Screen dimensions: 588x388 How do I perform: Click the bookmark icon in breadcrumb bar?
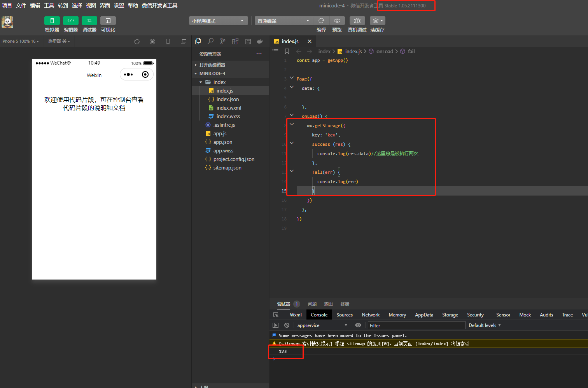coord(287,51)
